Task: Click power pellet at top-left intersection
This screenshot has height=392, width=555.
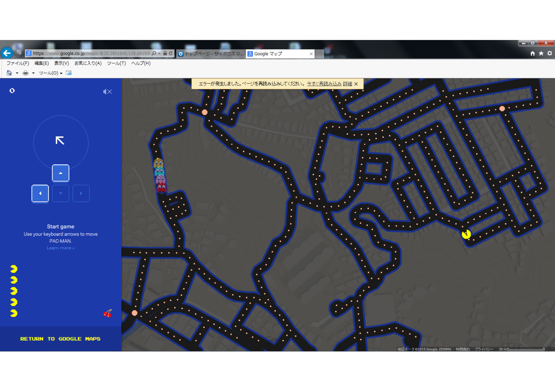Action: (205, 112)
